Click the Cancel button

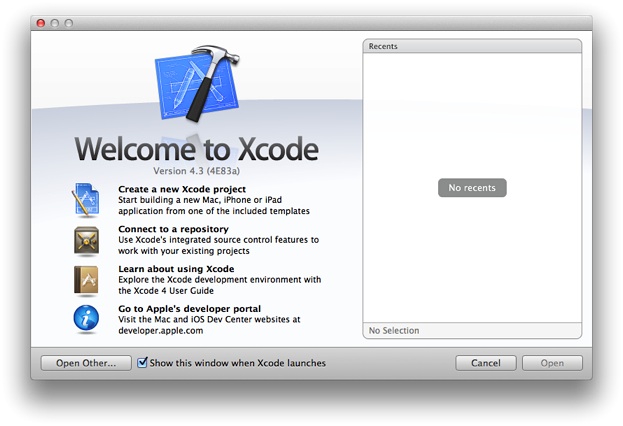tap(485, 363)
